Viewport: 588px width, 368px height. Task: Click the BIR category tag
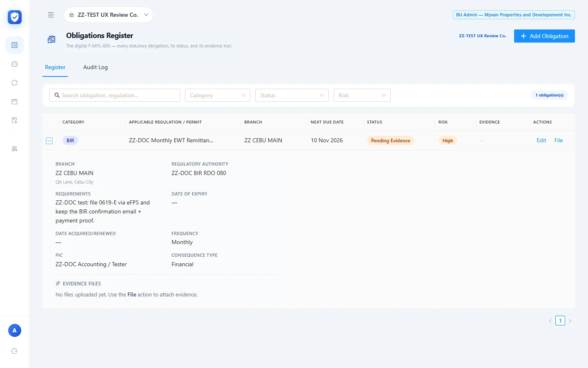coord(70,140)
